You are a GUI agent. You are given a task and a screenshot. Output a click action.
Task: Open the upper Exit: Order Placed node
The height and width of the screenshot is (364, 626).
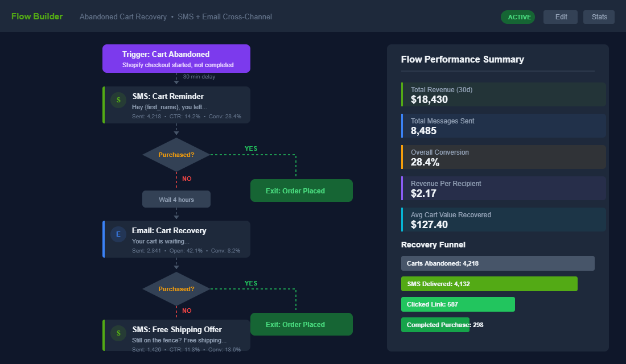pyautogui.click(x=301, y=190)
